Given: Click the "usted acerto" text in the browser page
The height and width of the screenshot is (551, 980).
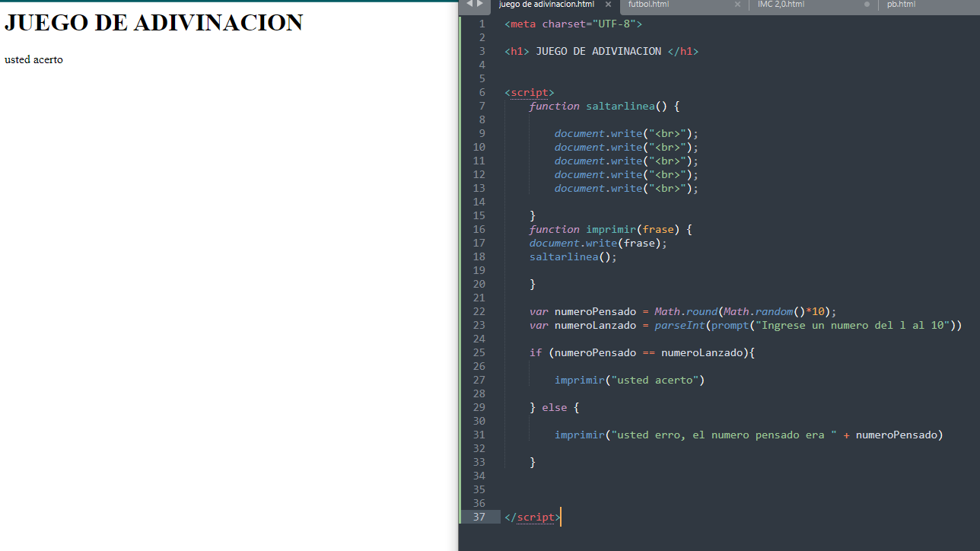Looking at the screenshot, I should tap(33, 59).
